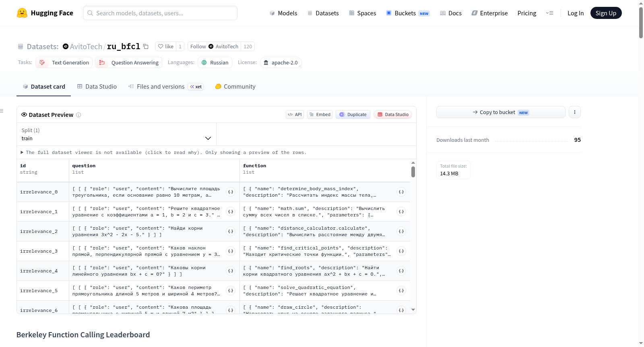Expand question JSON for irrelevance_2 row
This screenshot has width=644, height=347.
[231, 231]
